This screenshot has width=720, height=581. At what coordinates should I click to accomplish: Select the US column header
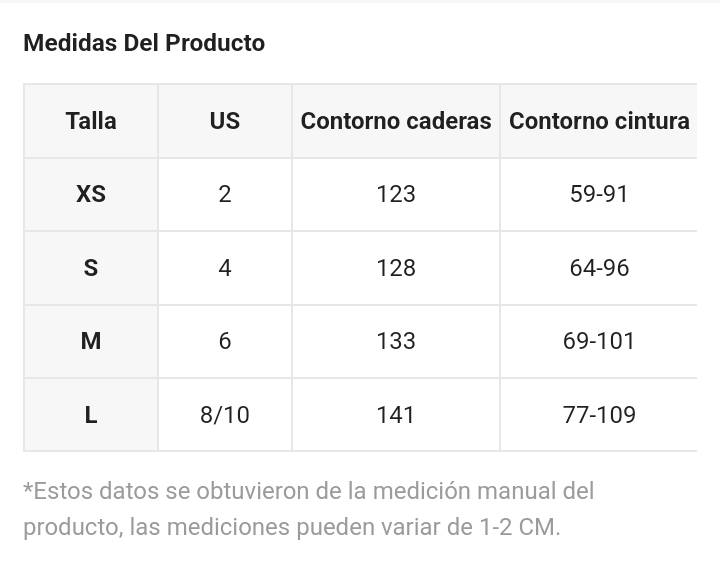coord(225,121)
